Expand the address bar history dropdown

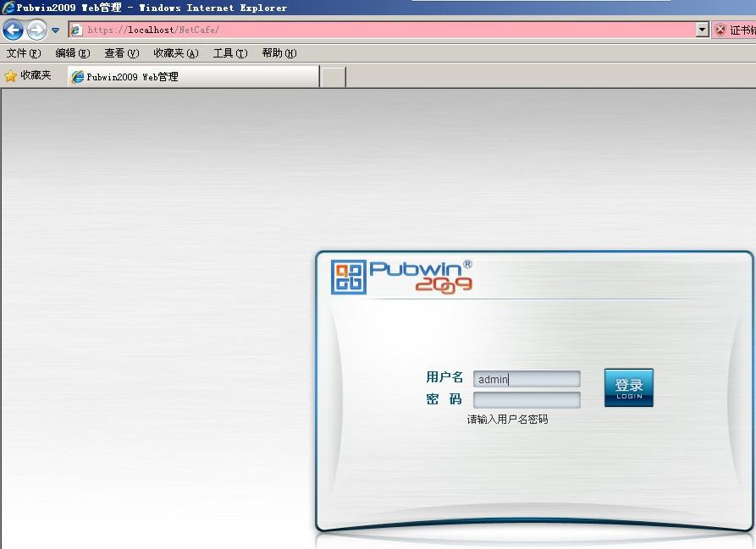coord(703,30)
